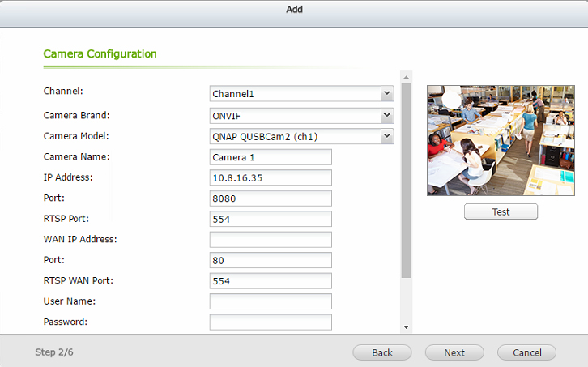Screen dimensions: 588x367
Task: Click the scrollbar down arrow
Action: click(406, 327)
